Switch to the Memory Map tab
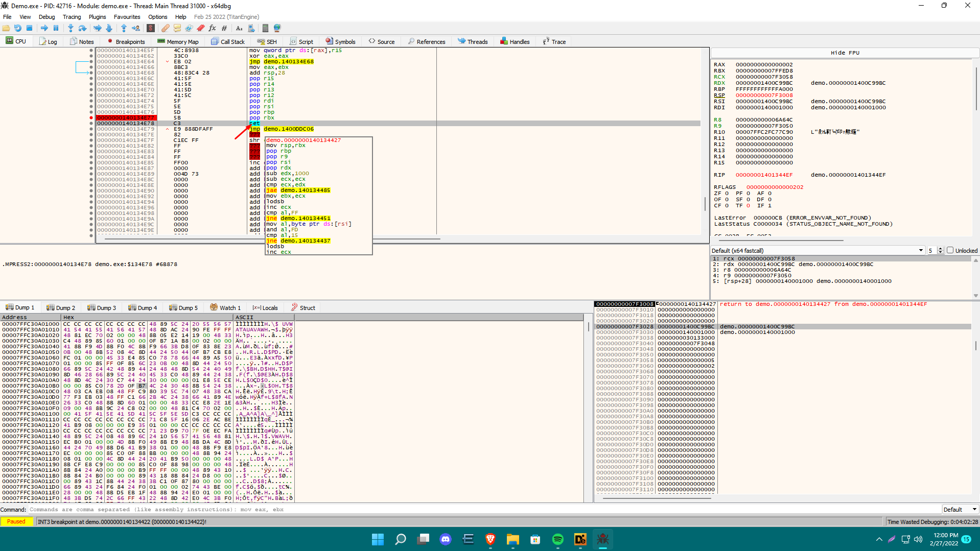The width and height of the screenshot is (980, 551). pyautogui.click(x=178, y=41)
